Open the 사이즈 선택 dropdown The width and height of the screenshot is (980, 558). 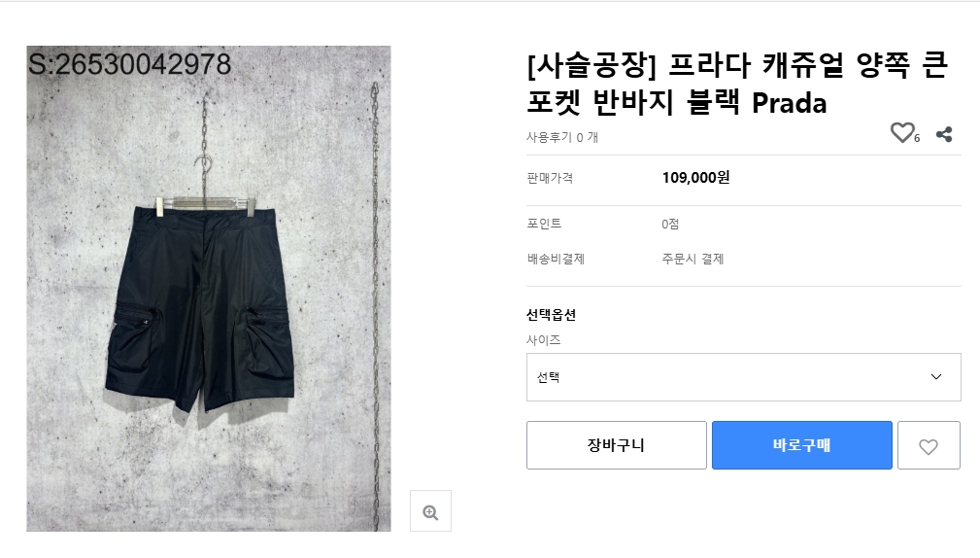(x=743, y=377)
